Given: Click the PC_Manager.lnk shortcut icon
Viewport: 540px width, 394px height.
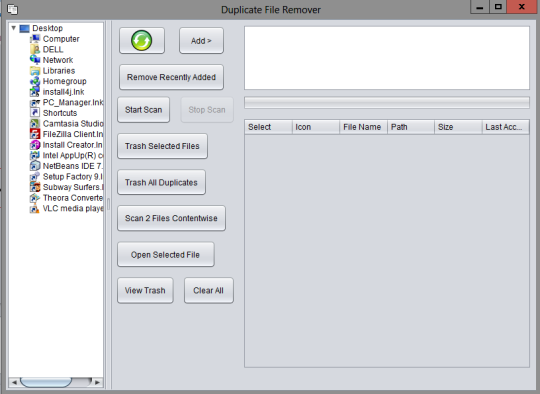Looking at the screenshot, I should point(35,103).
